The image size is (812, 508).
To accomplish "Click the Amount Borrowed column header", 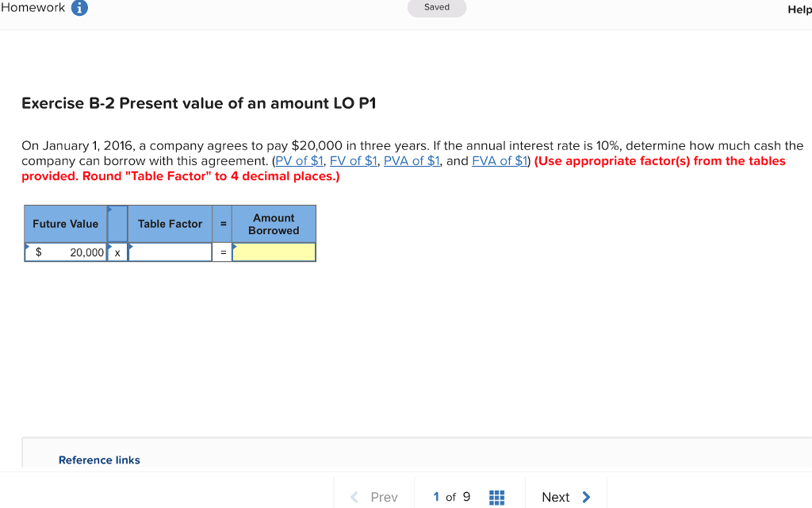I will (x=274, y=223).
